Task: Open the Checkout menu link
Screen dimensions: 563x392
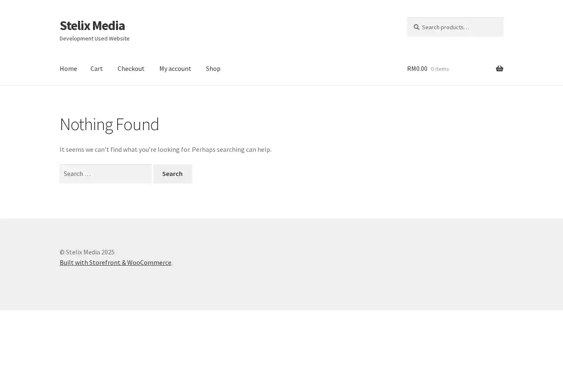Action: [131, 68]
